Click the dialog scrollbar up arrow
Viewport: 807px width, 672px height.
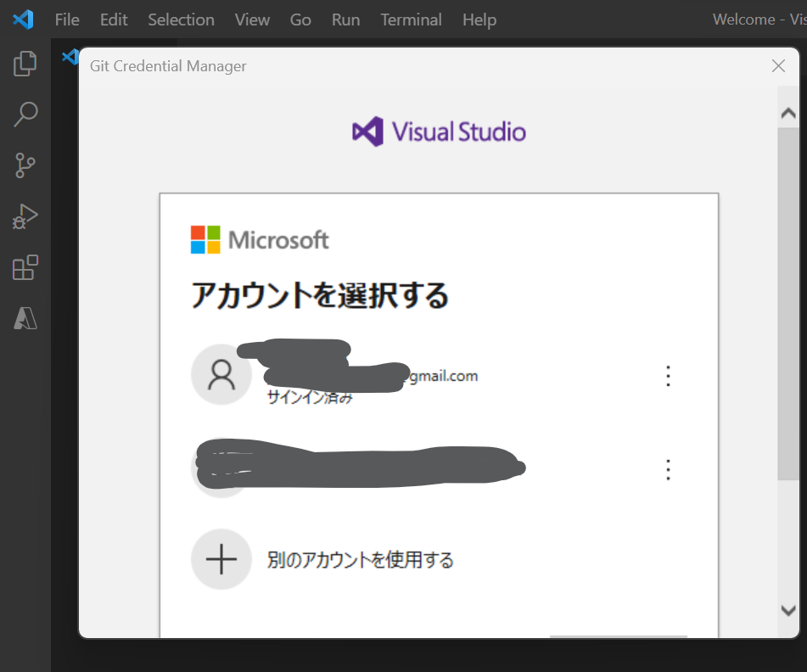pyautogui.click(x=788, y=113)
